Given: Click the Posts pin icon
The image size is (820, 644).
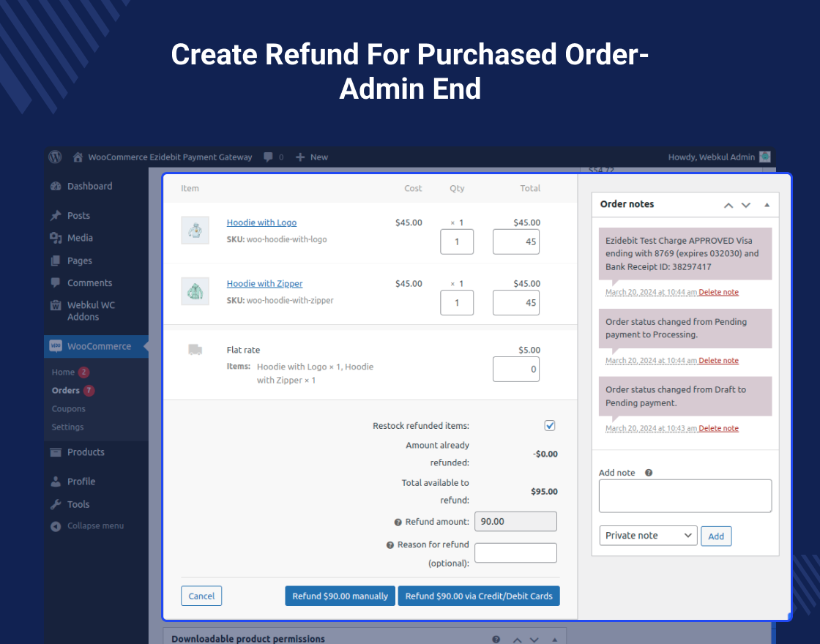Looking at the screenshot, I should [56, 215].
